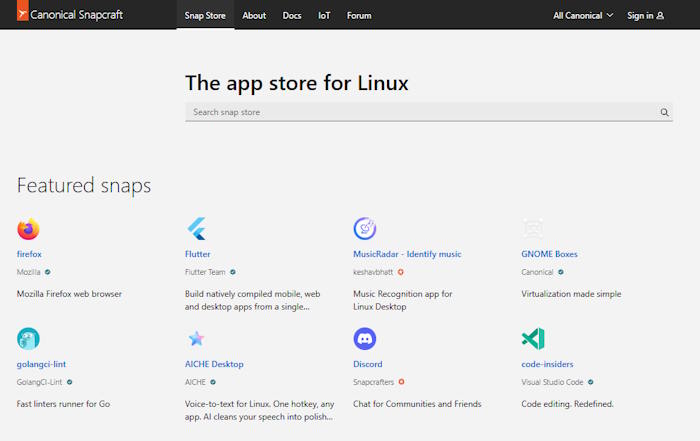Click the Canonical Snapcraft logo

tap(70, 14)
